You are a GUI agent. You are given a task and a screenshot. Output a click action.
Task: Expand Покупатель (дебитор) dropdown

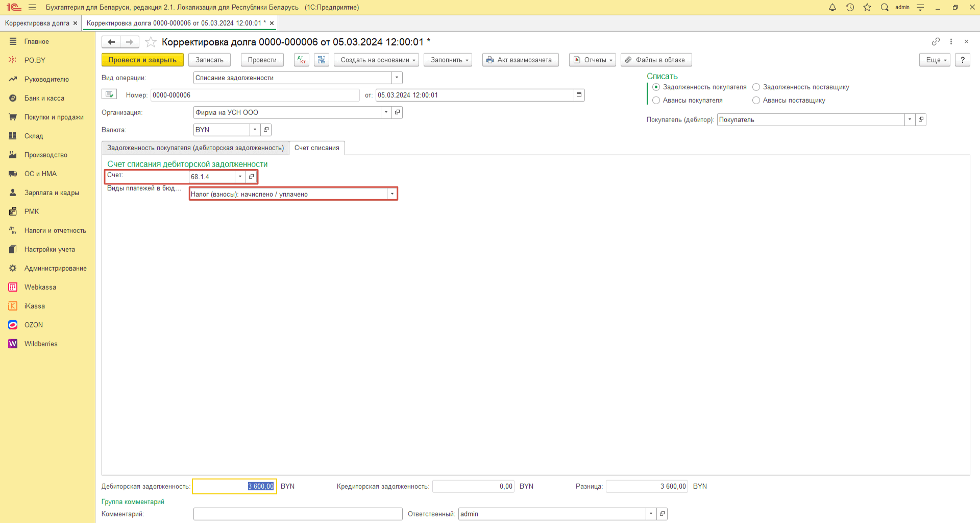tap(910, 120)
